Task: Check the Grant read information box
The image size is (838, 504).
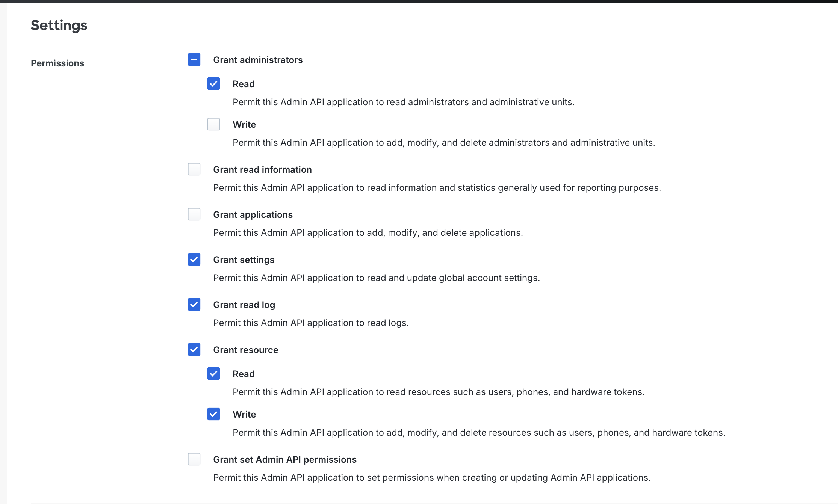Action: click(194, 169)
